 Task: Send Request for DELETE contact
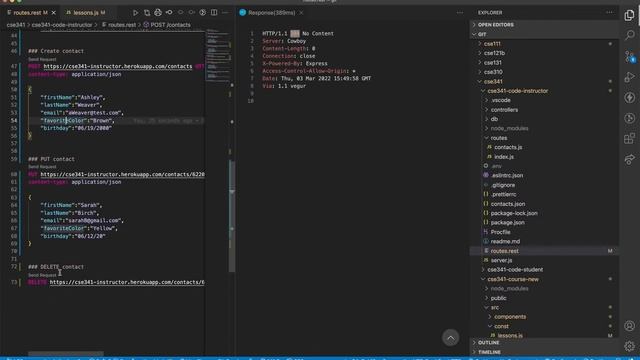pos(42,275)
